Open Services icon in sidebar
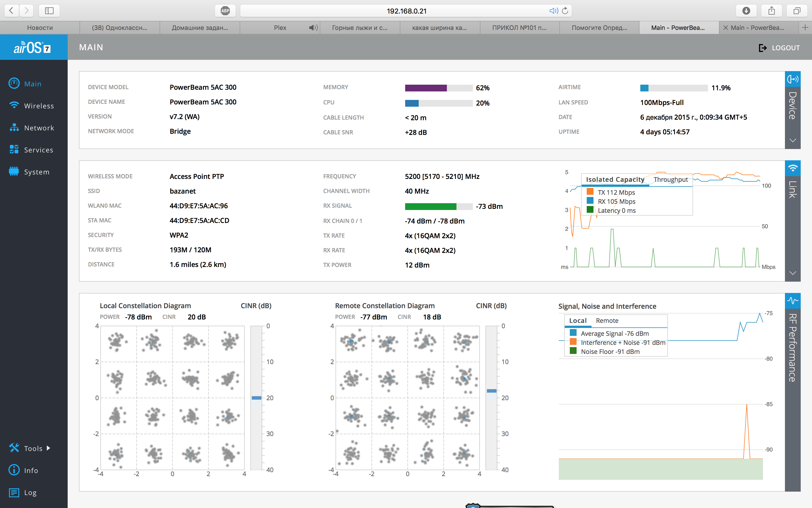This screenshot has width=812, height=508. pos(14,149)
